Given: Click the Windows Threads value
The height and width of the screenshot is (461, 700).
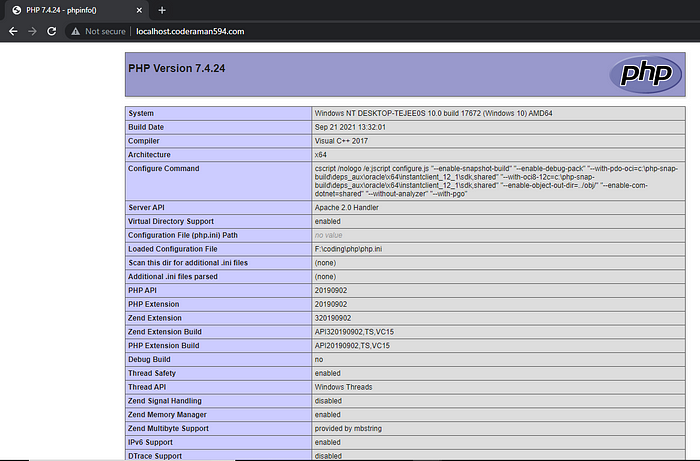Looking at the screenshot, I should (343, 387).
